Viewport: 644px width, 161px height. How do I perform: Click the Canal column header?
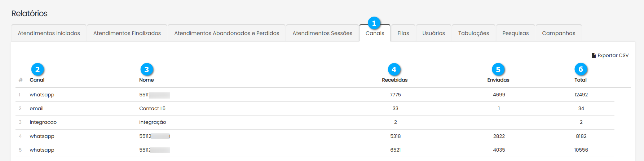[37, 80]
